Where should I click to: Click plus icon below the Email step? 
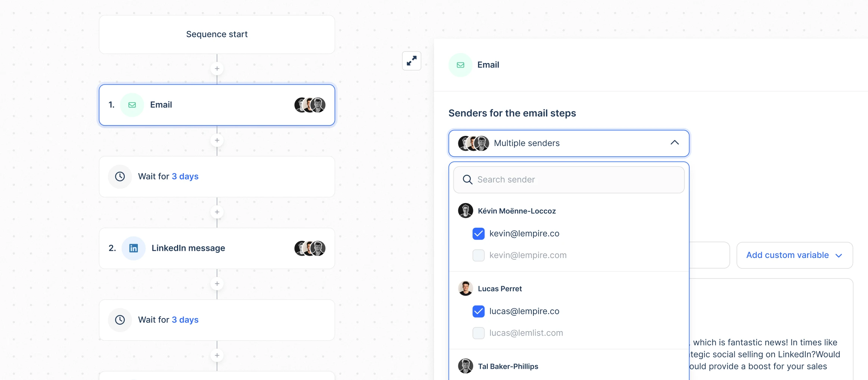[217, 140]
